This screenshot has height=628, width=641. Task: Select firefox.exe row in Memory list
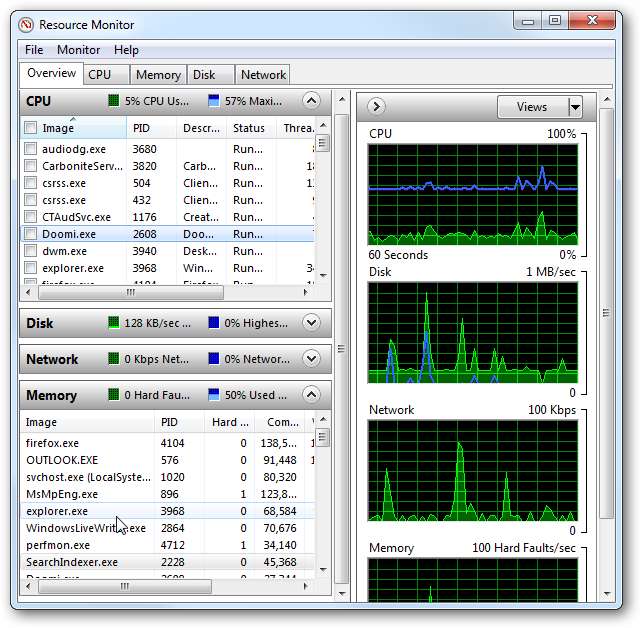point(168,443)
